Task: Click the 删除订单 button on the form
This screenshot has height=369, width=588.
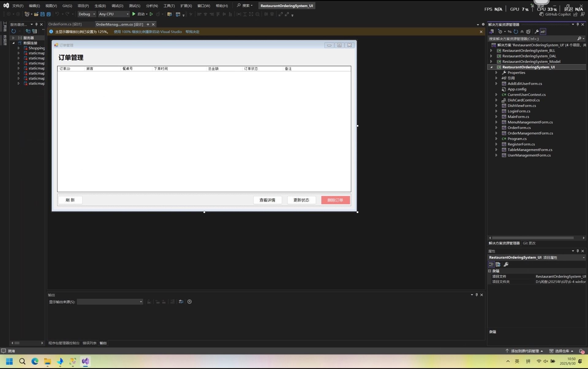Action: 335,200
